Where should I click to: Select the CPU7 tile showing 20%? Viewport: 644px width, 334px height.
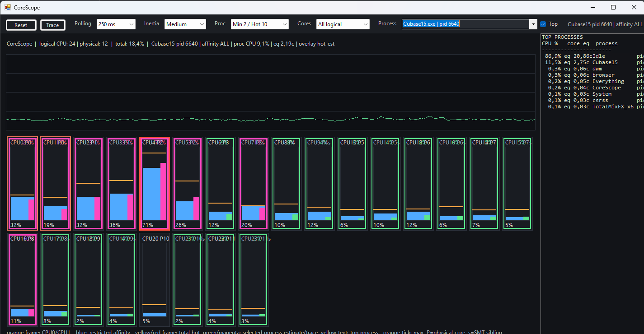pyautogui.click(x=254, y=184)
